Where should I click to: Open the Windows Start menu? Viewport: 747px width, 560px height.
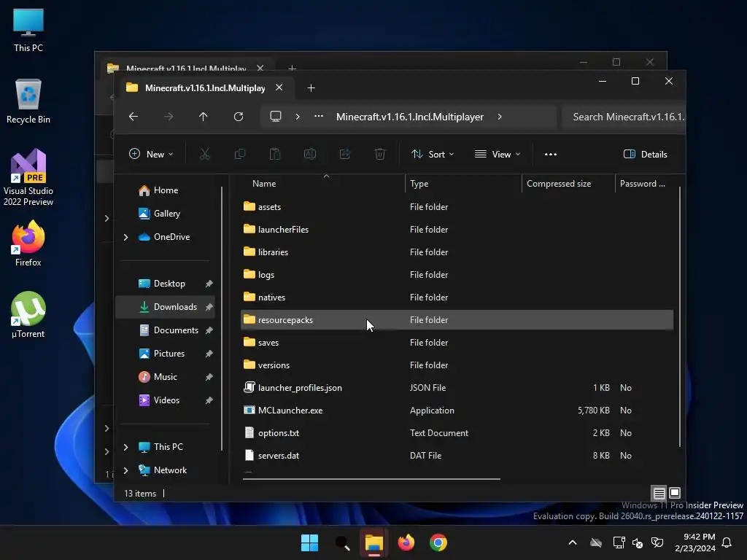click(309, 542)
